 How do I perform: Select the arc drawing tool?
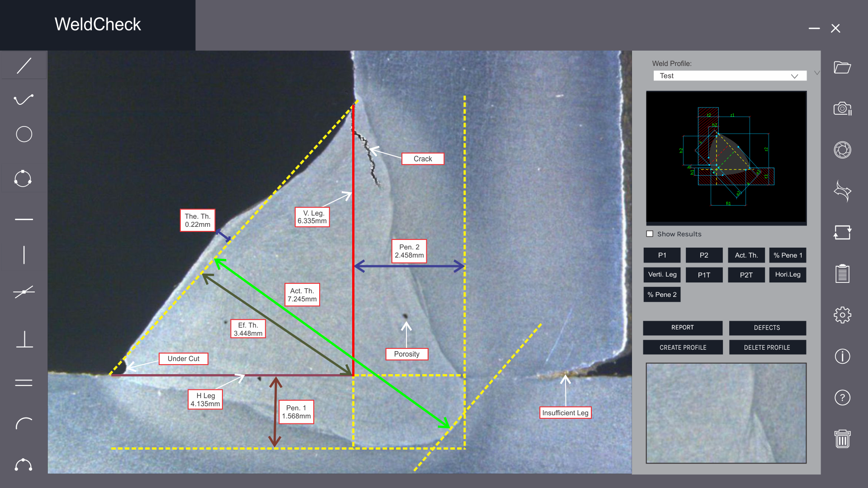point(24,423)
